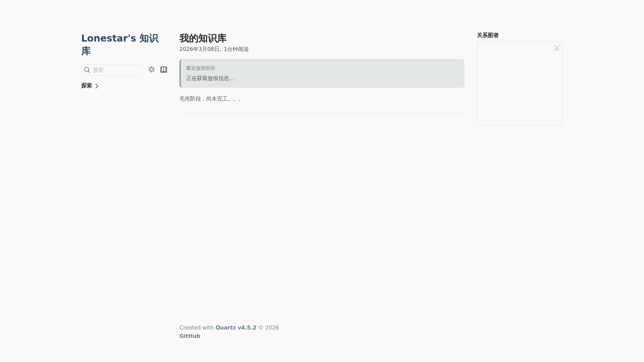This screenshot has width=644, height=362.
Task: Open the Lonestar's 知识库 site title
Action: 120,45
